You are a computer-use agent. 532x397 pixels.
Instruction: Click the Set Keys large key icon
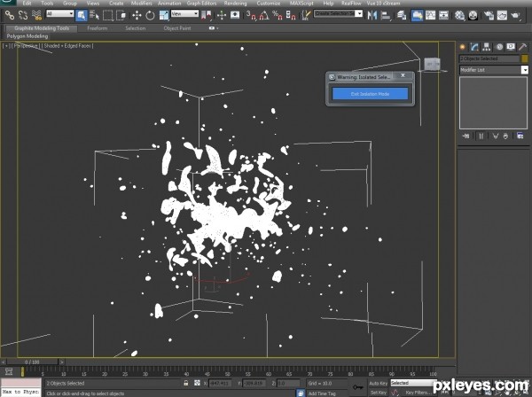[x=358, y=387]
